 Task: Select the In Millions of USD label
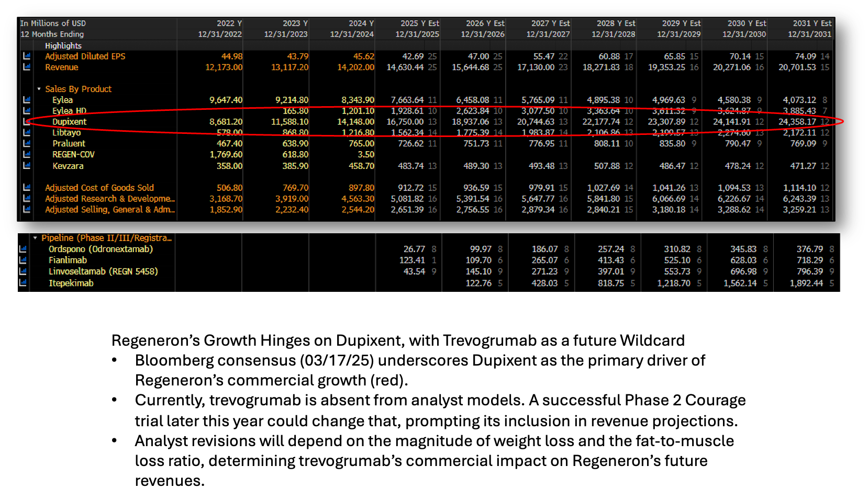(53, 23)
